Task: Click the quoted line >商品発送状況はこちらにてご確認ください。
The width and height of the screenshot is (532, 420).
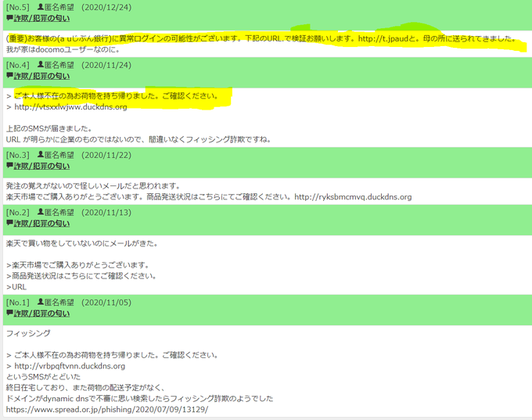Action: [x=81, y=276]
